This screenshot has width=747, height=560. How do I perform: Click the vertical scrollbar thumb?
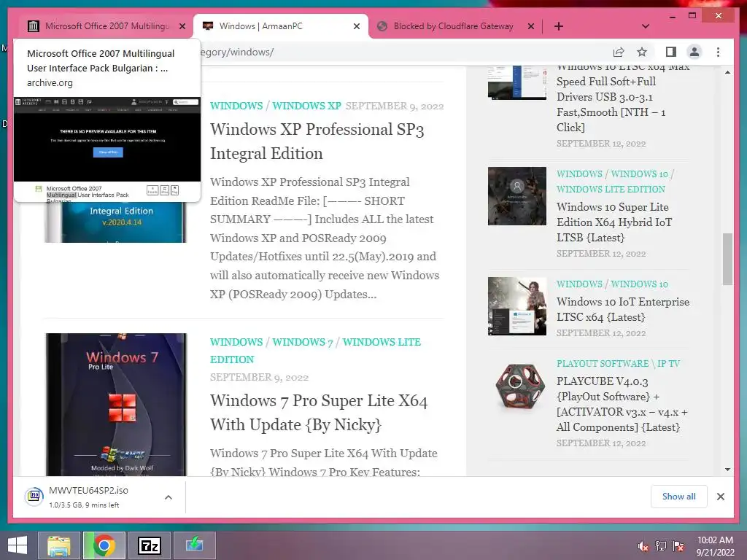[x=727, y=259]
